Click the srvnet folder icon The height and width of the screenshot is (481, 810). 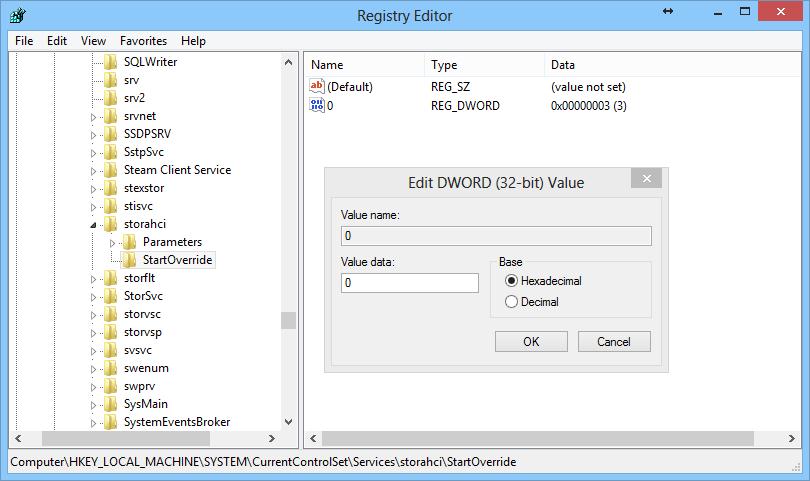(111, 116)
